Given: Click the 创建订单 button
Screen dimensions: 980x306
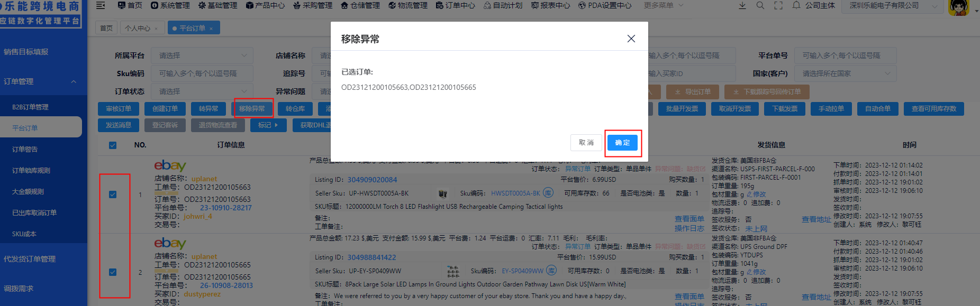Looking at the screenshot, I should (165, 109).
